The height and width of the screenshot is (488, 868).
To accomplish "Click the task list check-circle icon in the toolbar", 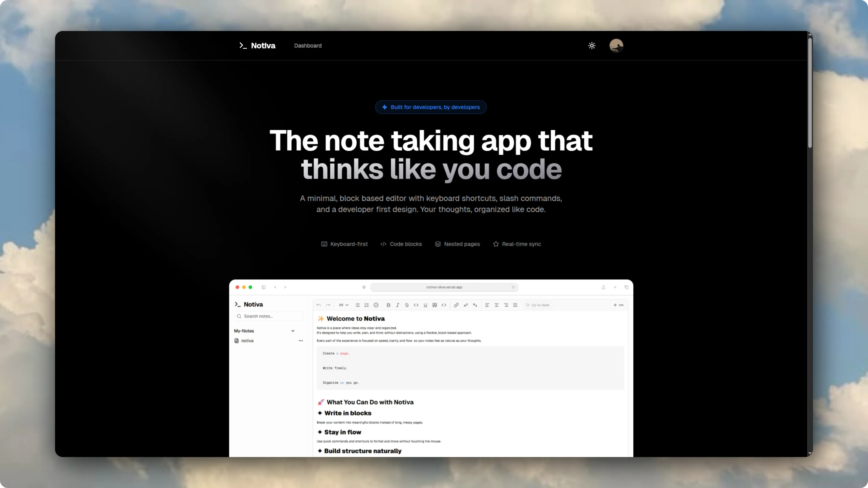I will click(376, 305).
